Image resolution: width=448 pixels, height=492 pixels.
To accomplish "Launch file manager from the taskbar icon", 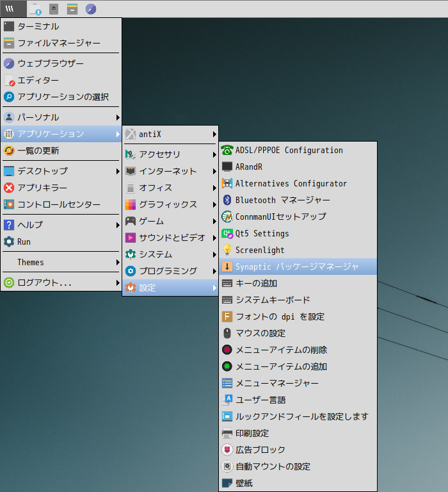I will [72, 9].
